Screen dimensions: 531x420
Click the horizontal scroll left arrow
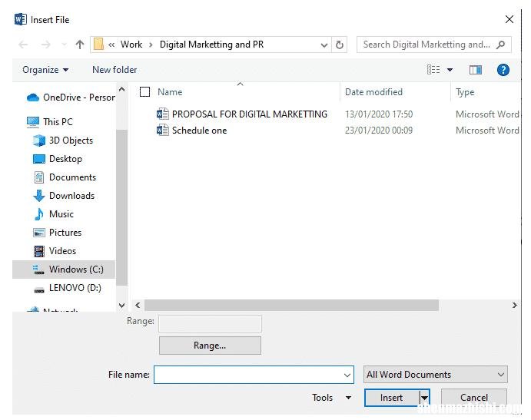(x=138, y=306)
